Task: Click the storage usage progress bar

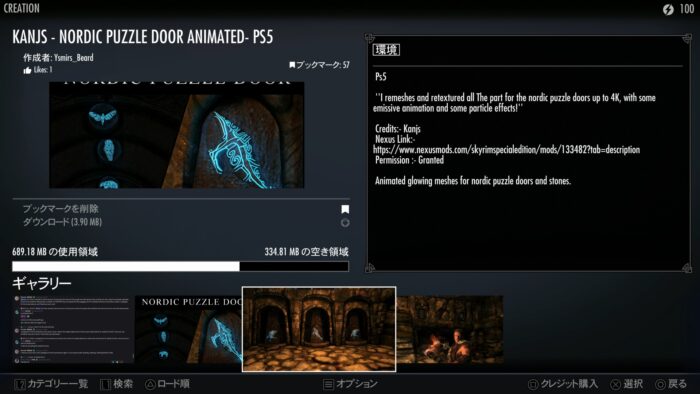Action: coord(180,266)
